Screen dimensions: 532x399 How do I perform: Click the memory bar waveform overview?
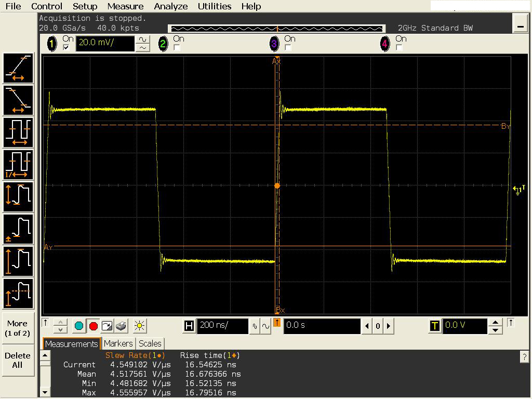pos(277,29)
